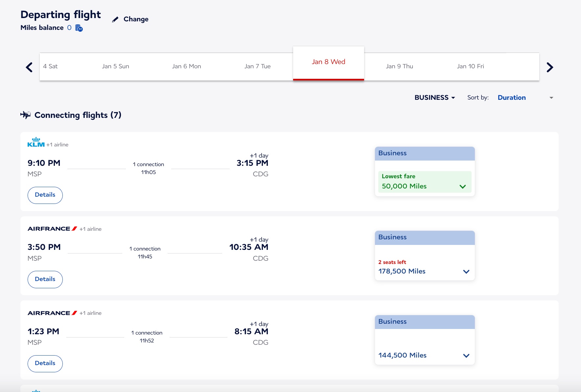Click the first Air France logo
The image size is (581, 392).
coord(52,229)
